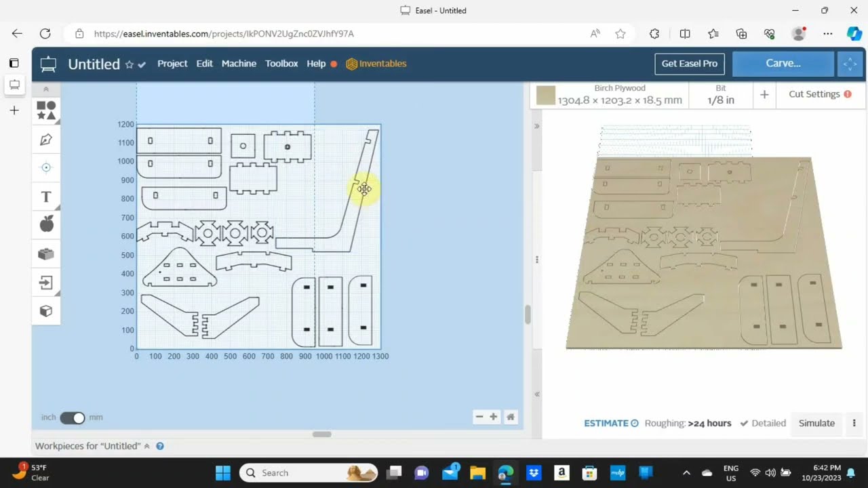Click the Carve... button
The width and height of the screenshot is (868, 488).
pyautogui.click(x=783, y=64)
